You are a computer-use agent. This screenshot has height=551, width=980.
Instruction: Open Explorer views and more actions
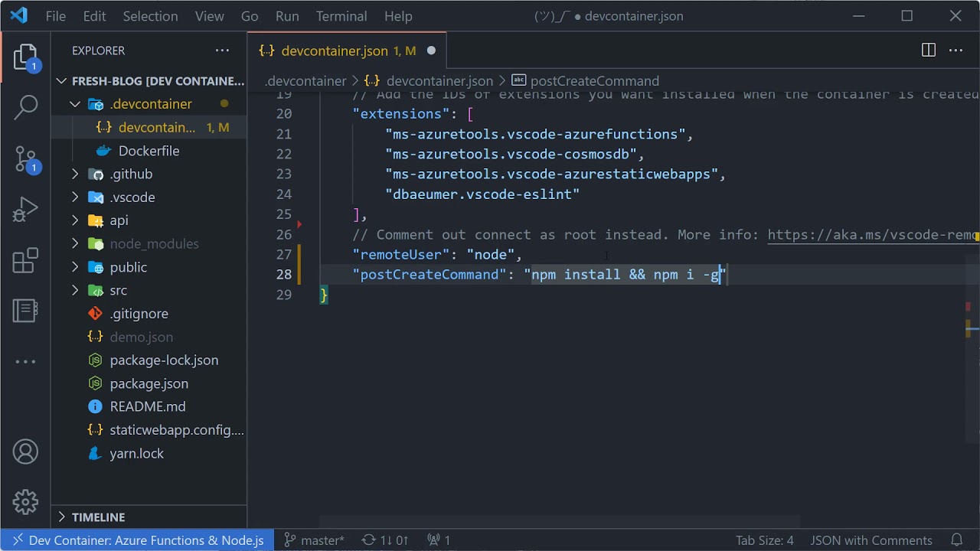(222, 51)
